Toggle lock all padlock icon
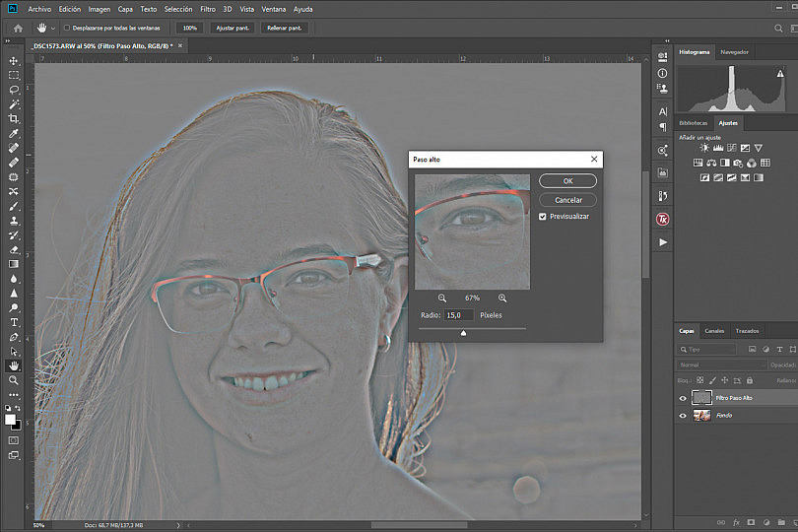The height and width of the screenshot is (532, 798). [749, 380]
